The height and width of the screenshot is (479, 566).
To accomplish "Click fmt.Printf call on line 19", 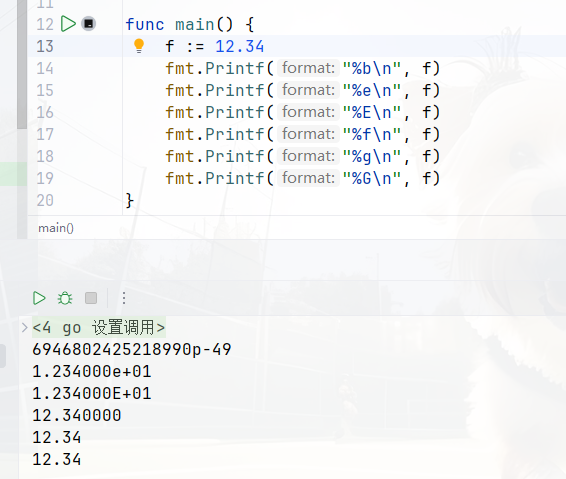I will pyautogui.click(x=303, y=178).
